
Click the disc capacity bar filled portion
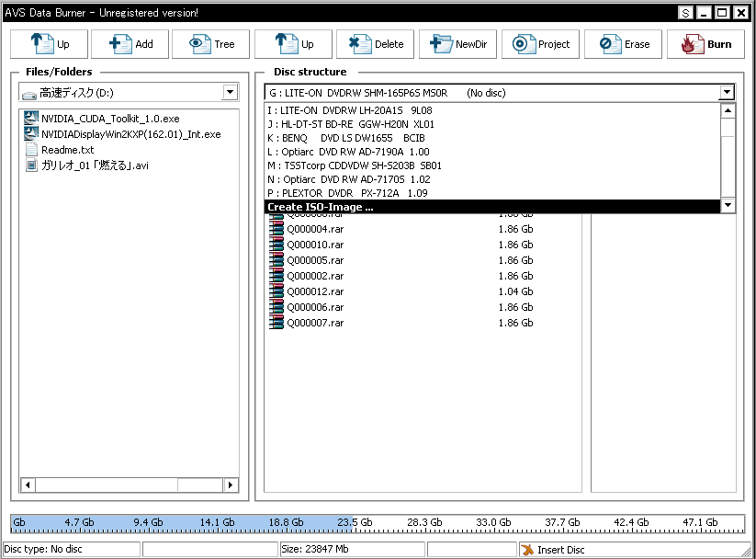click(x=182, y=523)
